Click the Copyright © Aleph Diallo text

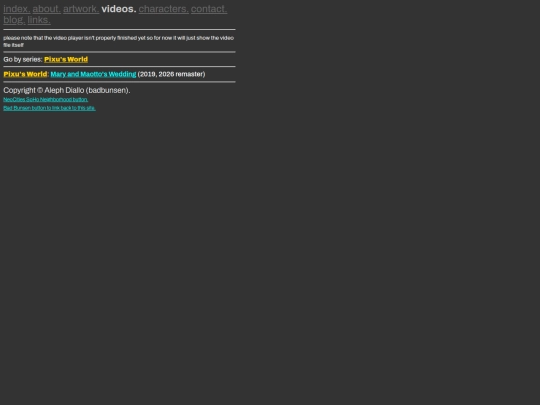[x=67, y=90]
